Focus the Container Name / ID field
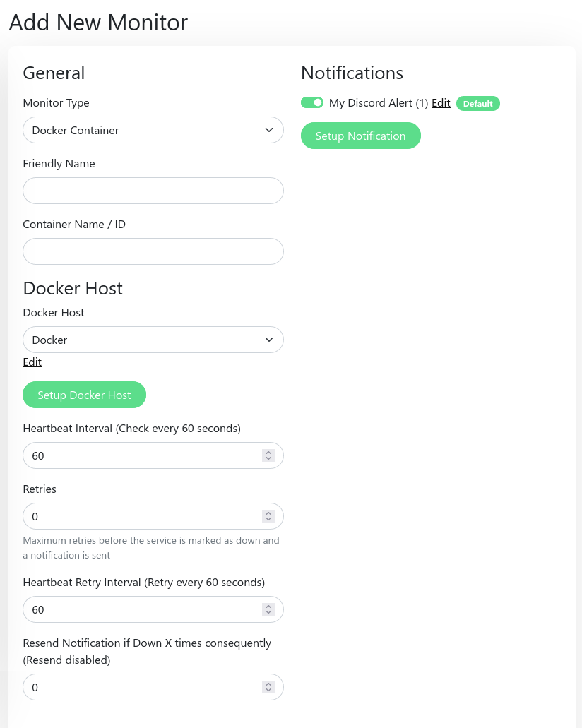This screenshot has width=582, height=728. (x=153, y=251)
